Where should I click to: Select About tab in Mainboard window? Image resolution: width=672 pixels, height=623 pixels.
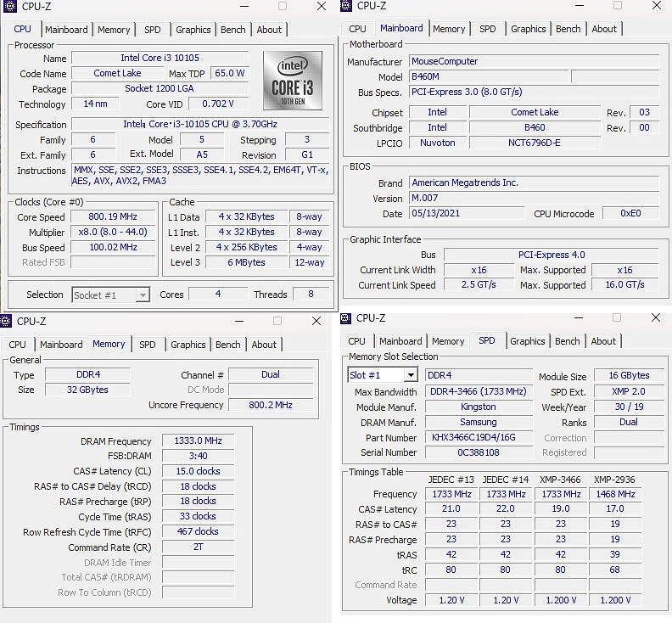click(x=604, y=29)
